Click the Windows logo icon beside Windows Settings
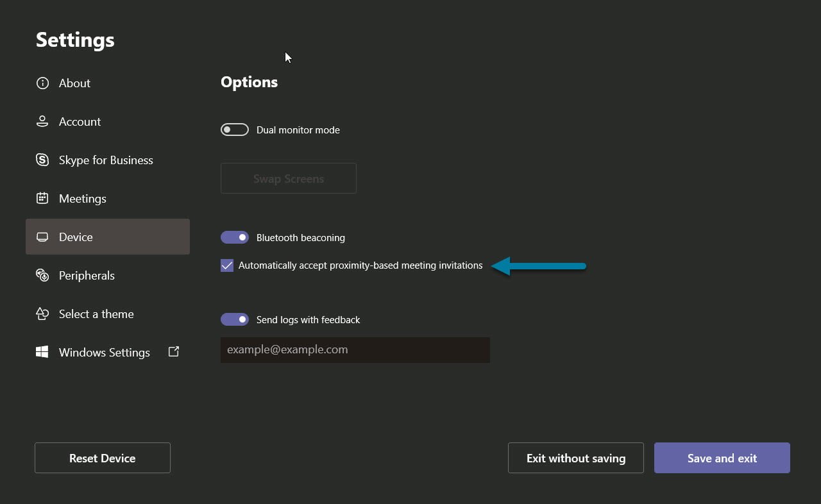This screenshot has width=821, height=504. click(42, 351)
